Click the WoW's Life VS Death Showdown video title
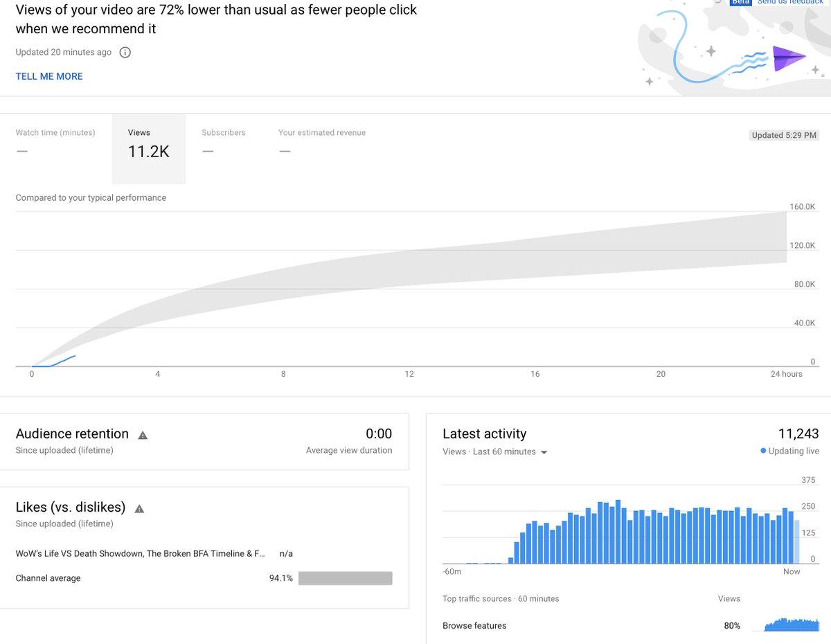Screen dimensions: 831x644 click(141, 554)
